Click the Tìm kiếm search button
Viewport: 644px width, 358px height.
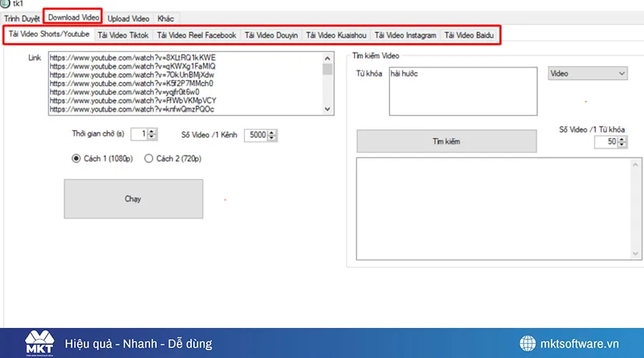[x=446, y=141]
